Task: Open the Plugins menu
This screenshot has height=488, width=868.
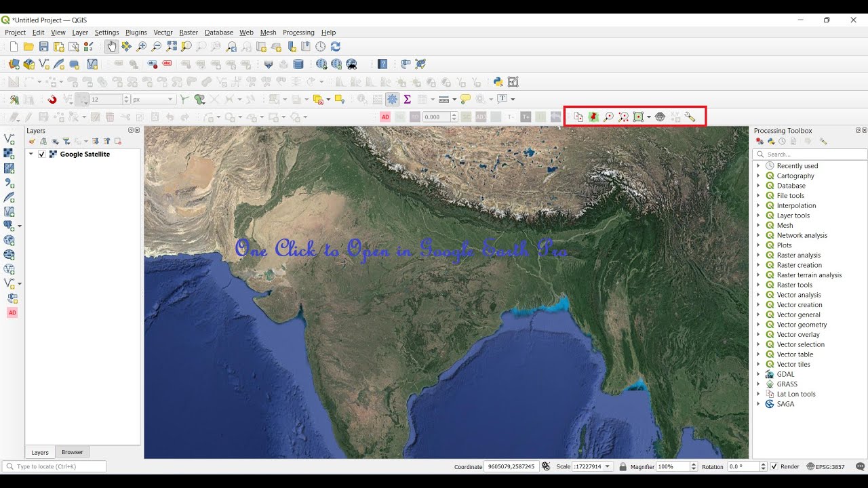Action: click(x=136, y=33)
